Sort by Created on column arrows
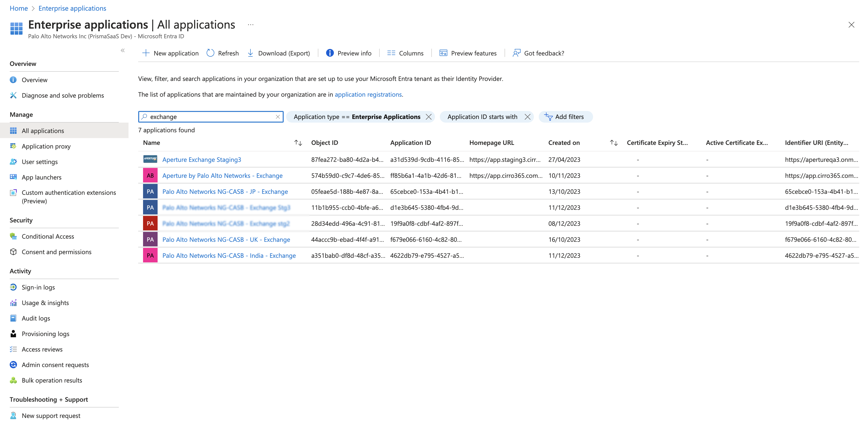Viewport: 868px width, 439px height. (614, 143)
